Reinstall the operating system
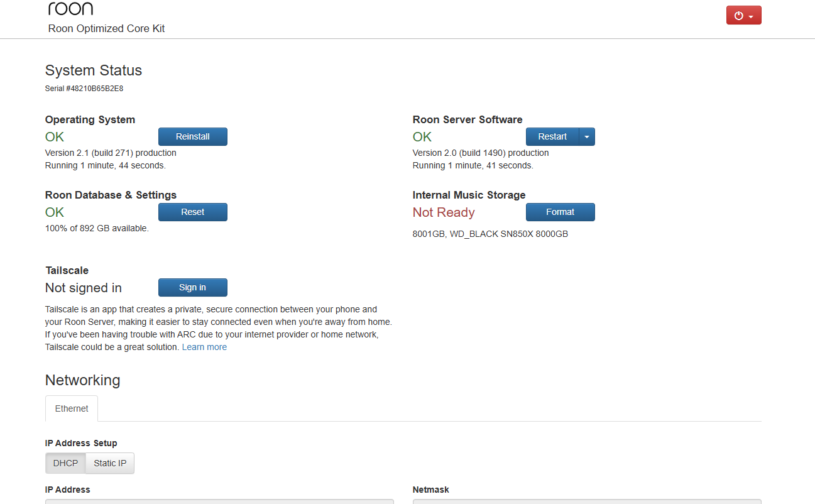 [192, 136]
